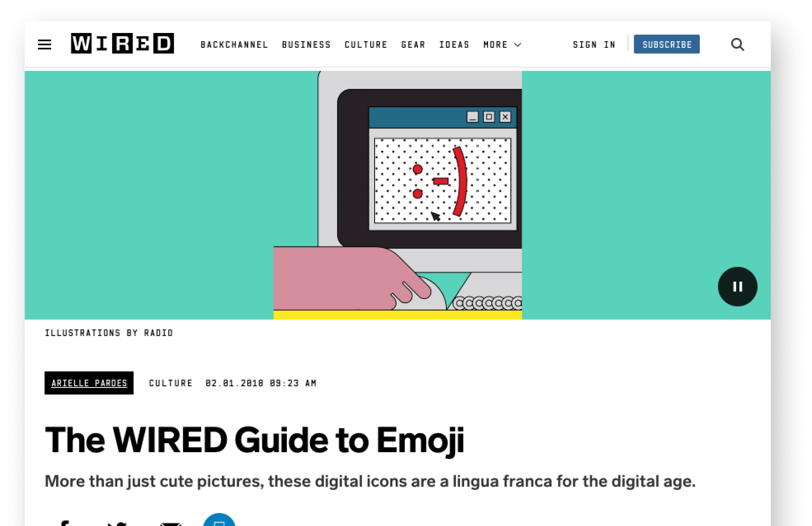812x526 pixels.
Task: Click the WIRED logo
Action: [x=122, y=43]
